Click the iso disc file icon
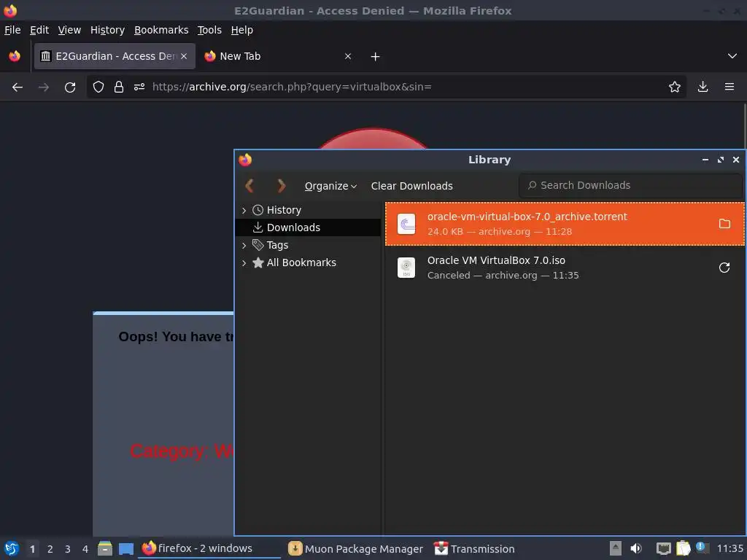 (406, 268)
